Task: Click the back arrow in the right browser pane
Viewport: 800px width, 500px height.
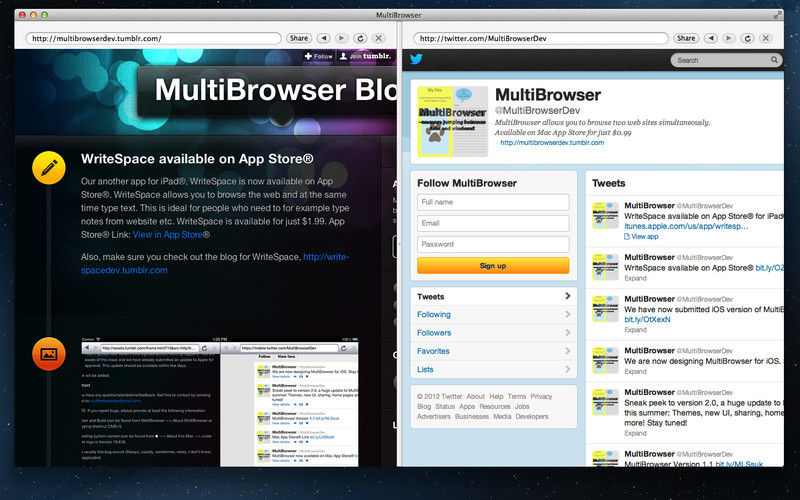Action: (x=711, y=38)
